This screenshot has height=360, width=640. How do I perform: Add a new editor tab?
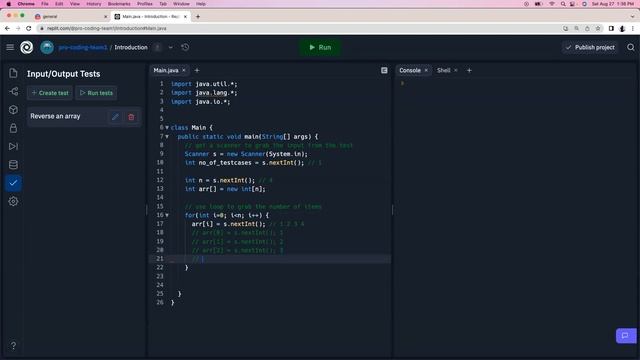pyautogui.click(x=197, y=70)
